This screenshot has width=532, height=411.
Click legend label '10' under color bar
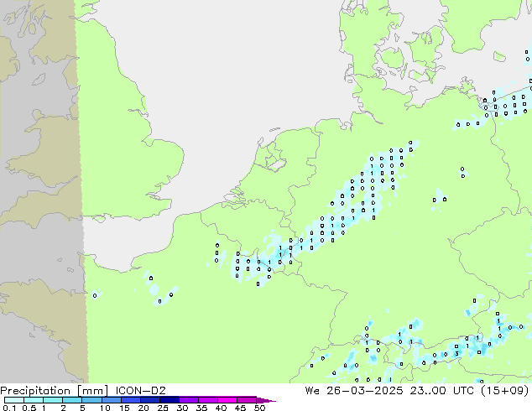tap(105, 408)
